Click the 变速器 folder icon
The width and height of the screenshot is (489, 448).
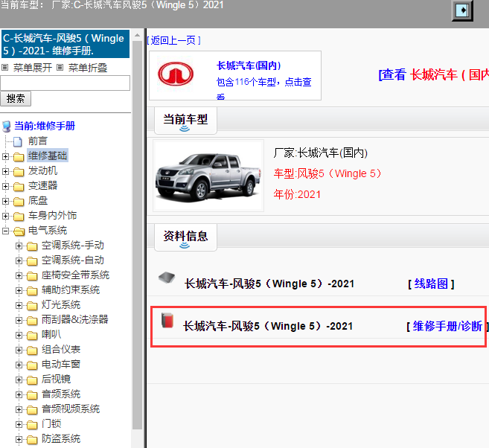pyautogui.click(x=19, y=187)
